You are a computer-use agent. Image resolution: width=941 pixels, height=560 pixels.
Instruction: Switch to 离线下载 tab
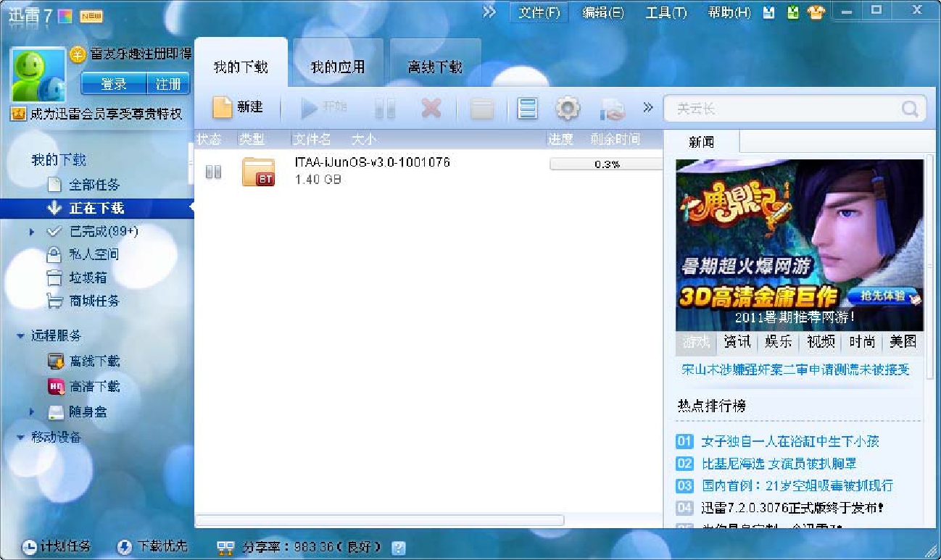pyautogui.click(x=435, y=67)
